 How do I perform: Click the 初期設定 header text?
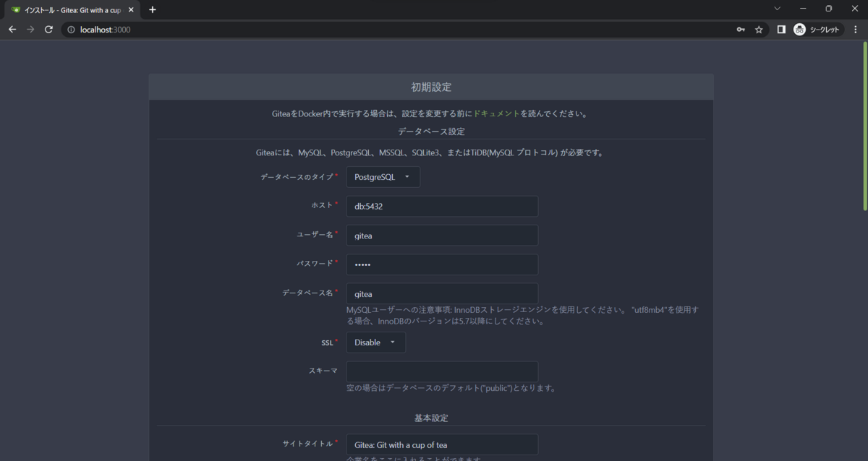[x=431, y=87]
